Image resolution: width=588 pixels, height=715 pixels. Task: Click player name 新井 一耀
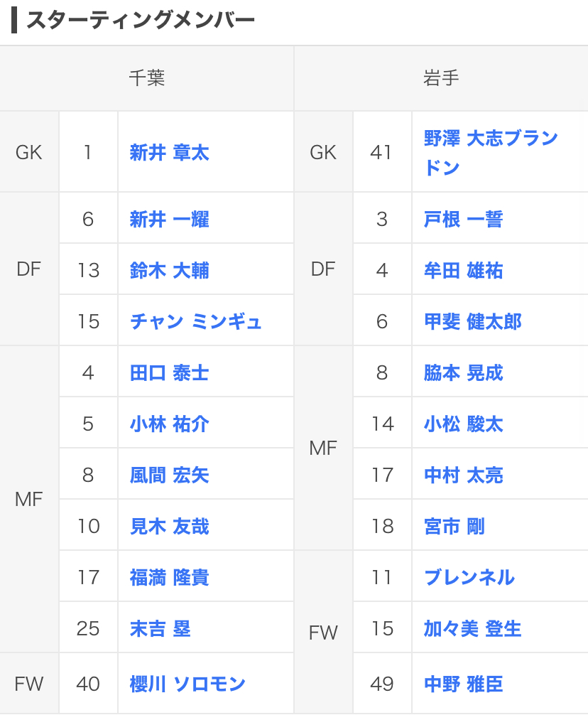(x=169, y=220)
